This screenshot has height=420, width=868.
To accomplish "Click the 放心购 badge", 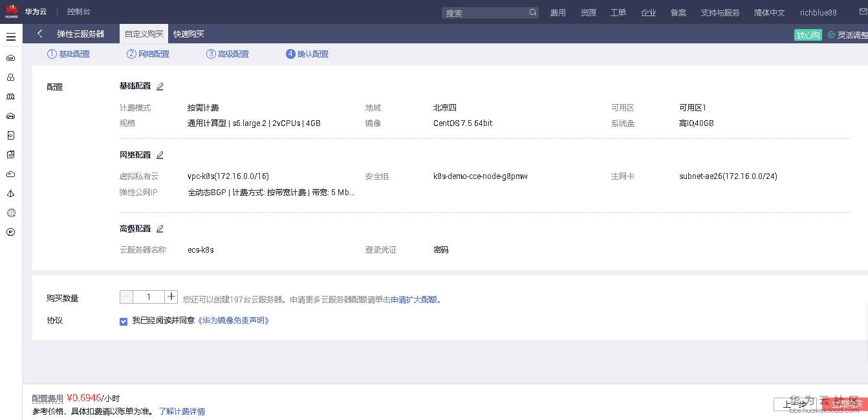I will [808, 35].
